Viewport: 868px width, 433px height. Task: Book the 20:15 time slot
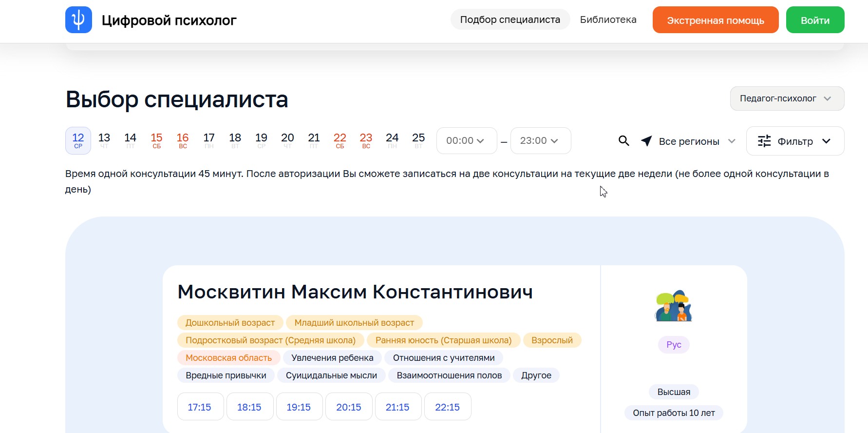(349, 407)
